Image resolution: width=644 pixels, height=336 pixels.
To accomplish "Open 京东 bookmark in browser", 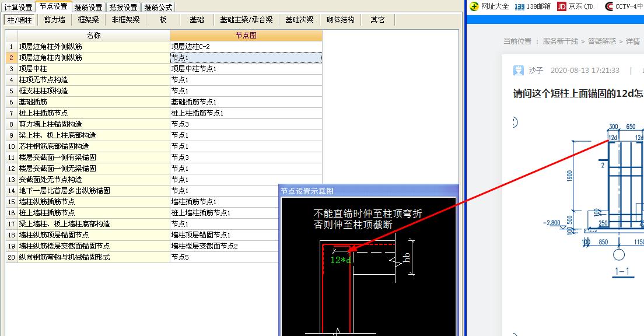I will (x=576, y=6).
